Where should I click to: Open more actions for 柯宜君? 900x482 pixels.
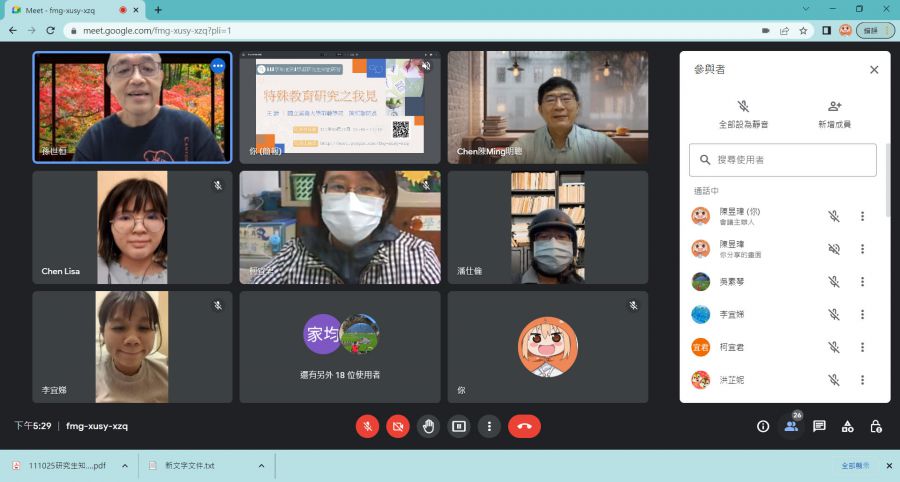862,347
